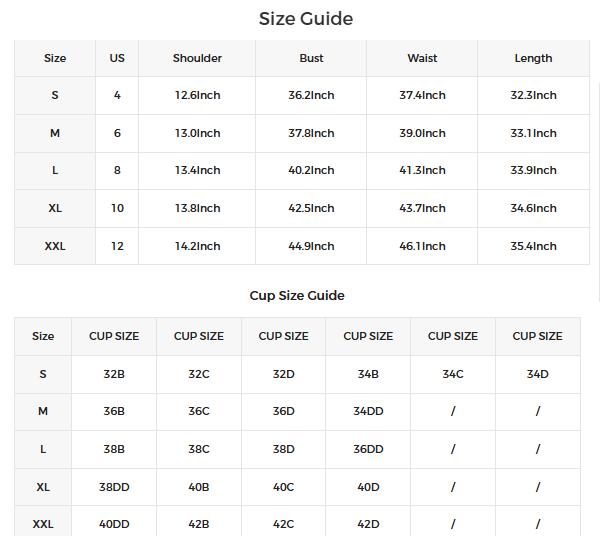Select the 34C cup size cell
600x545 pixels.
coord(453,374)
